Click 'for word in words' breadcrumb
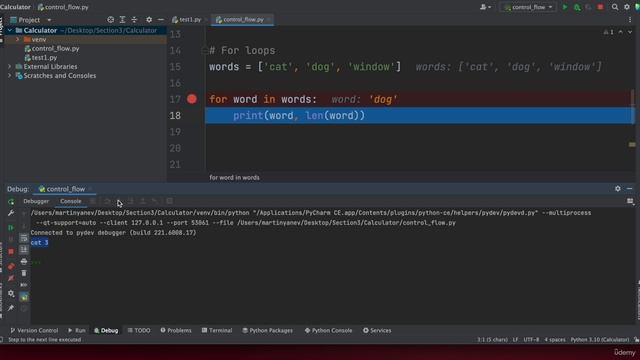Image resolution: width=640 pixels, height=360 pixels. [234, 178]
